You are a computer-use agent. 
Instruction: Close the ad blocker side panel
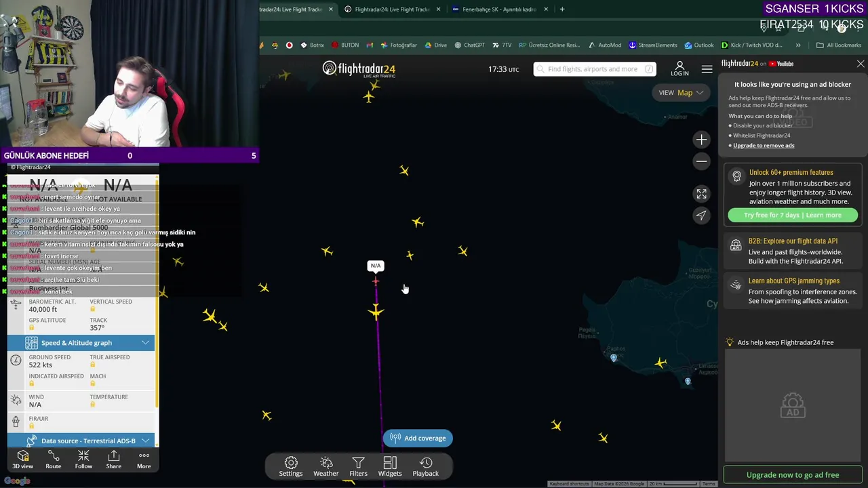click(861, 64)
